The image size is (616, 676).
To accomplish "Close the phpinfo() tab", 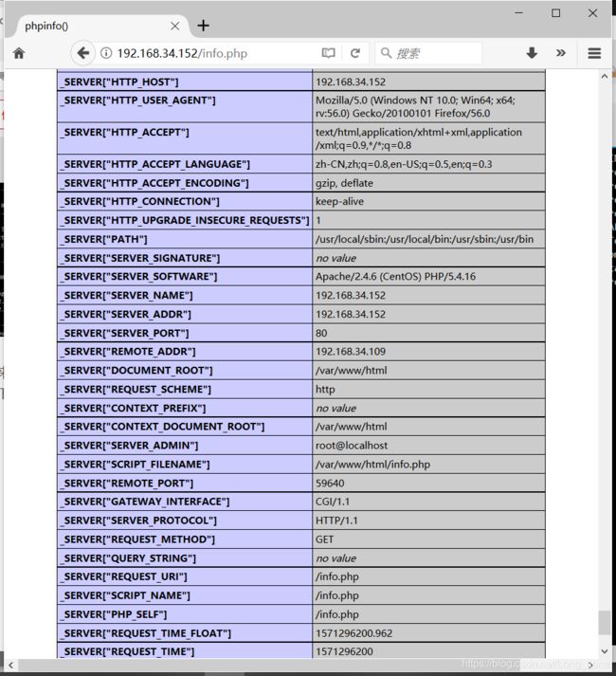I will click(x=174, y=26).
